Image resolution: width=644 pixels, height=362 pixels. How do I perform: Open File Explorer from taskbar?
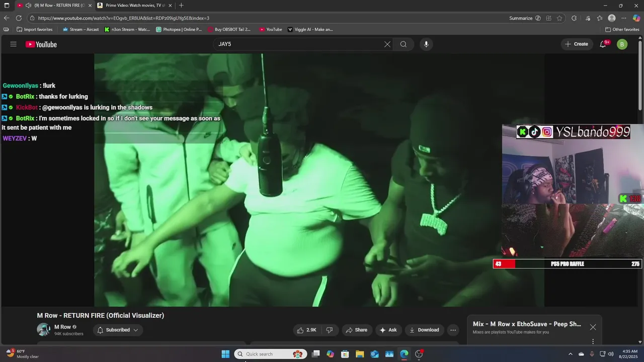360,354
